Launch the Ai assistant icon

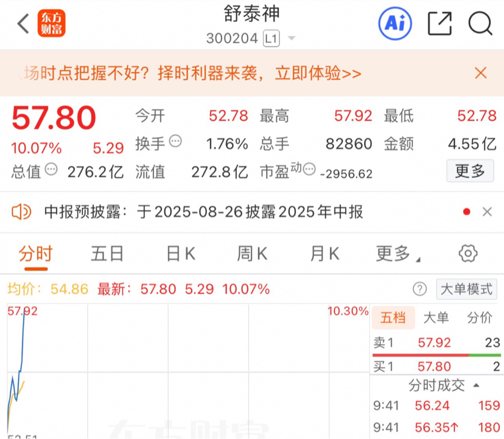395,24
